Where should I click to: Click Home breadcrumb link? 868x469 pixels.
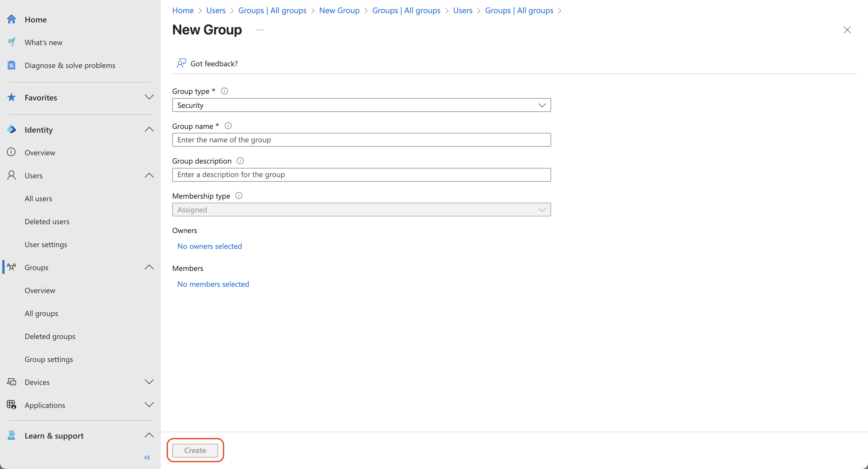(x=183, y=10)
